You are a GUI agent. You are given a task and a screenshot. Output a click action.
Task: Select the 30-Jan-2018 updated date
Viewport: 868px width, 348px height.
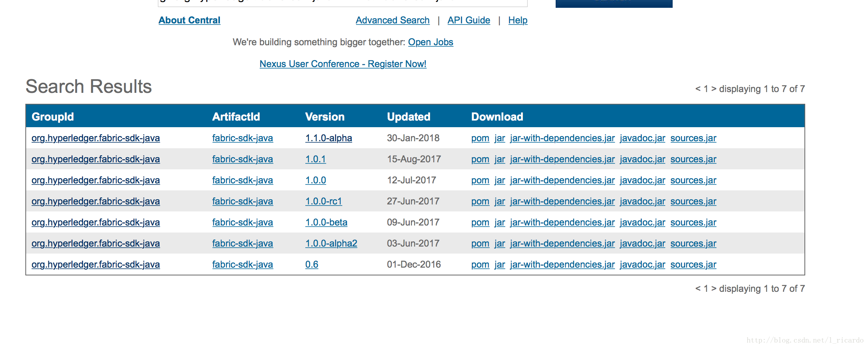tap(413, 138)
